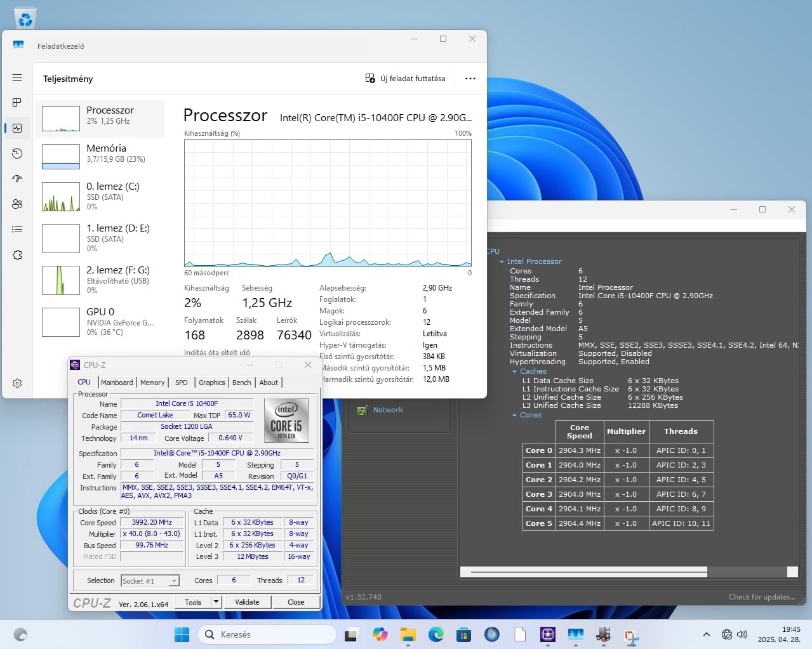Click the Specification row in Speccy
Viewport: 812px width, 649px height.
(x=611, y=296)
